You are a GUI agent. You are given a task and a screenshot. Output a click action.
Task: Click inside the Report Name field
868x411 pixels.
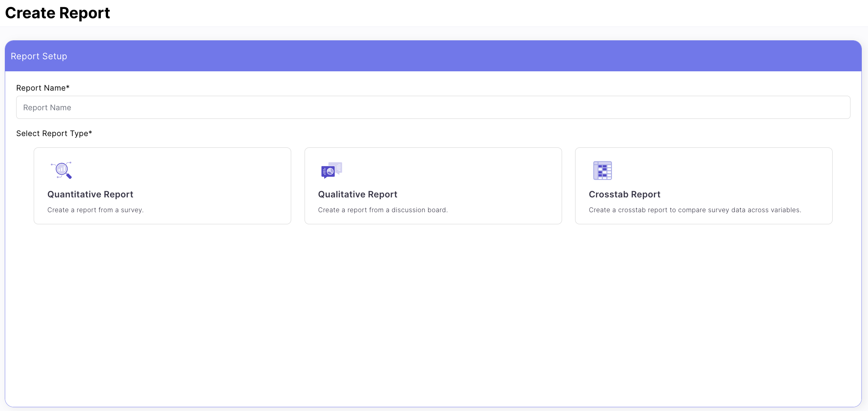click(x=433, y=107)
